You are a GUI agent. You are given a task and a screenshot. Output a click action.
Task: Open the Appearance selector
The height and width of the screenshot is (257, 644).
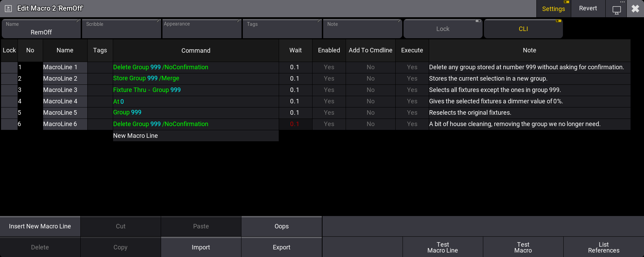[202, 29]
